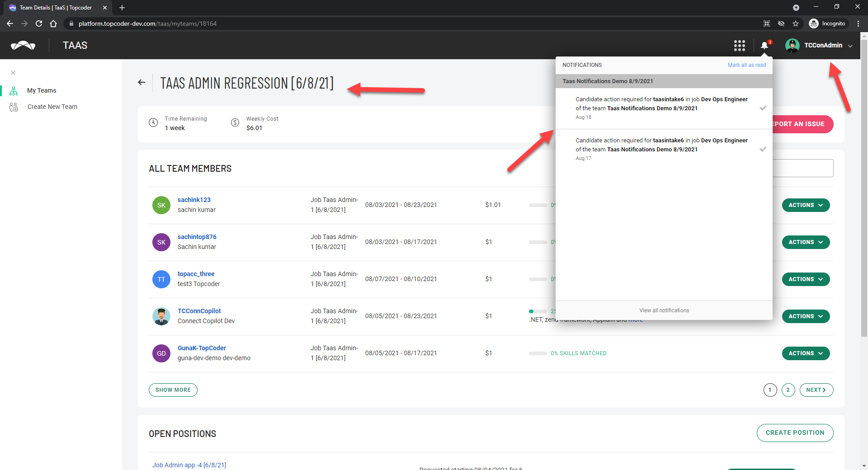868x470 pixels.
Task: Expand Actions dropdown for TCConnCopilot
Action: (806, 316)
